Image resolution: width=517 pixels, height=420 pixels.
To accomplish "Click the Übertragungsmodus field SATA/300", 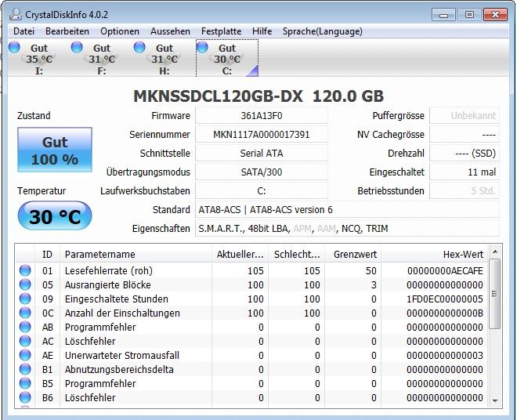I will pyautogui.click(x=262, y=172).
